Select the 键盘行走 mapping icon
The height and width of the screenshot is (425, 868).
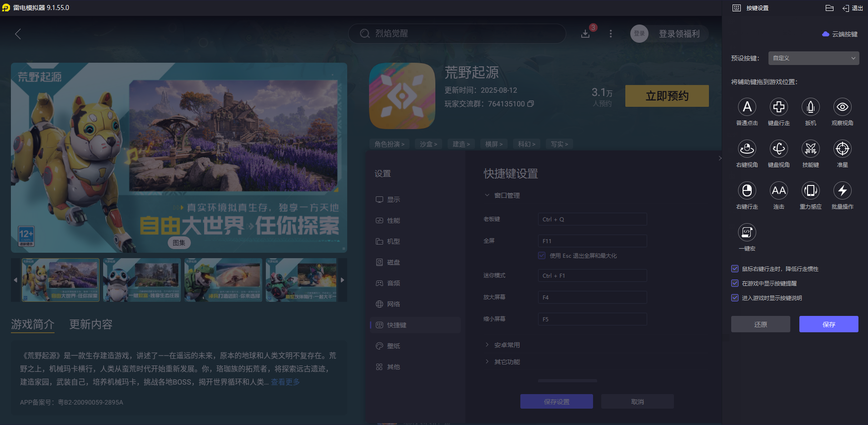pos(779,107)
